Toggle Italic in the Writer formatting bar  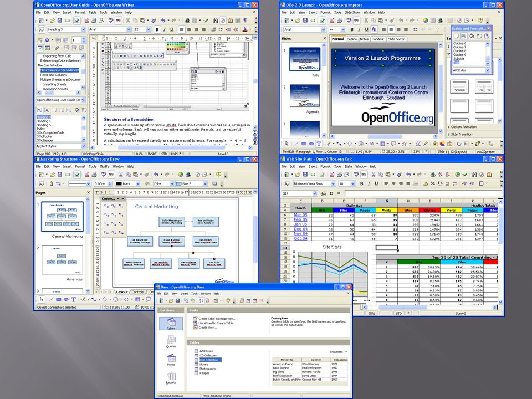click(165, 29)
